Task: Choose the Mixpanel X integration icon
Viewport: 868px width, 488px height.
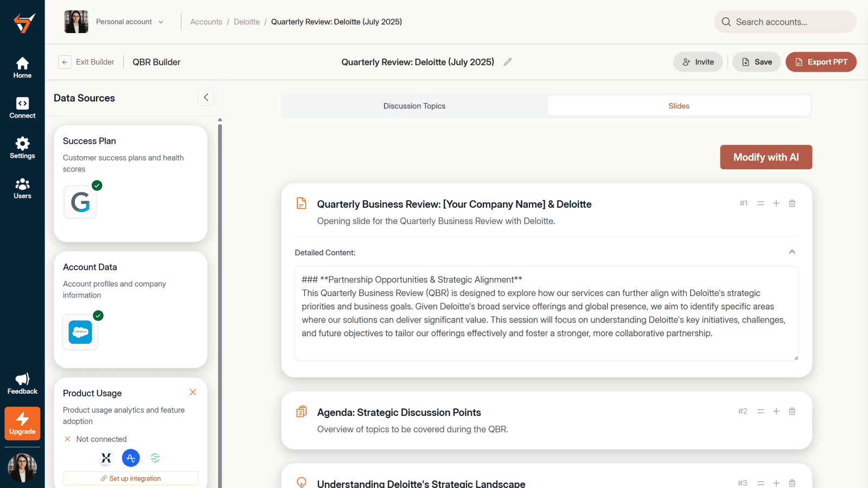Action: [106, 458]
